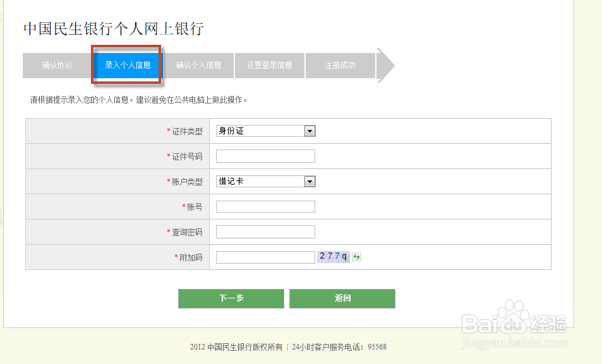This screenshot has height=364, width=602.
Task: Open the 设置登录信息 step tab
Action: click(270, 66)
